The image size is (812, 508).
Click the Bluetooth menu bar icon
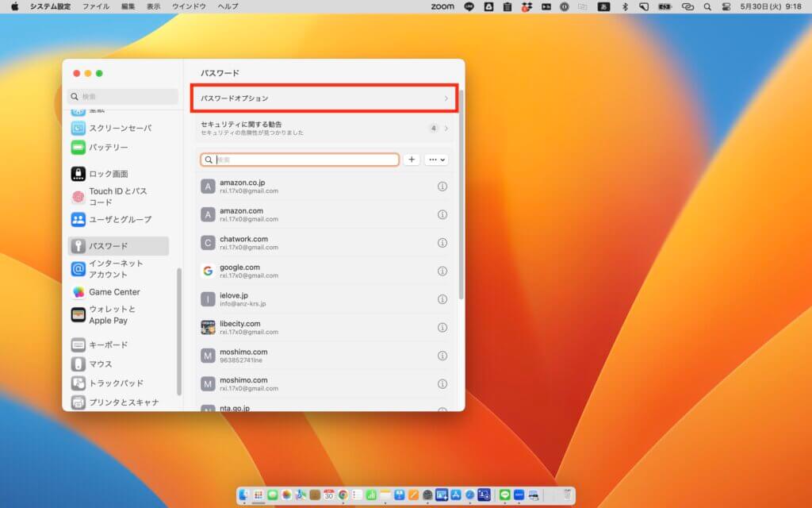point(625,6)
